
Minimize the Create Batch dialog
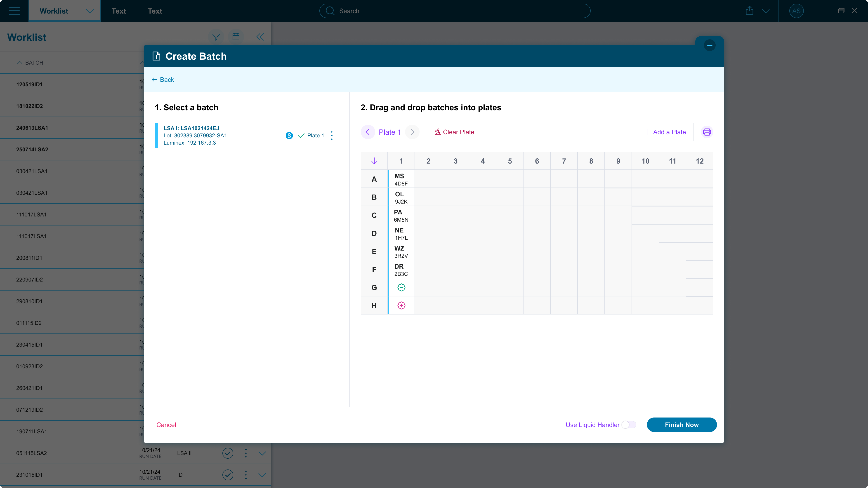709,45
